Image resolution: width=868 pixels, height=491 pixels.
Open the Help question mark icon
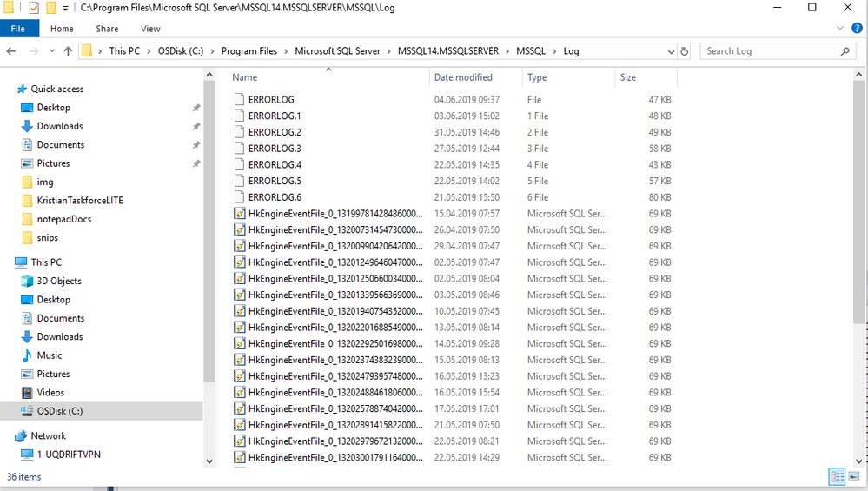pos(857,28)
